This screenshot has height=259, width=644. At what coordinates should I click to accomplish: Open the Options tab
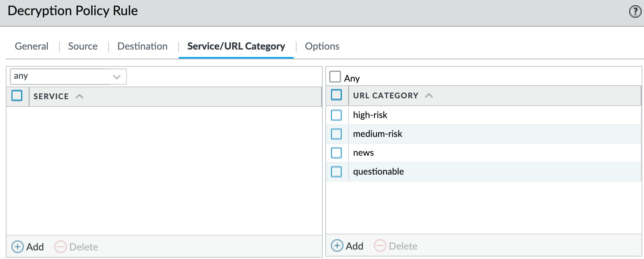point(322,46)
